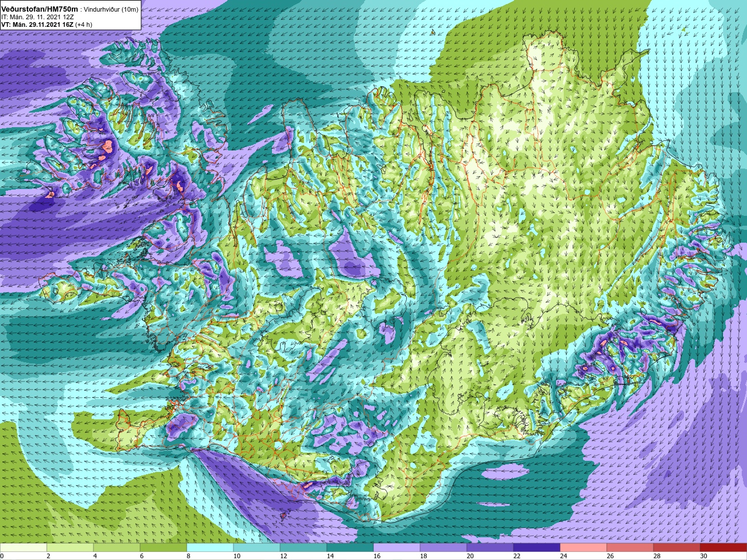Select the 8–10 light cyan legend swatch

click(210, 548)
